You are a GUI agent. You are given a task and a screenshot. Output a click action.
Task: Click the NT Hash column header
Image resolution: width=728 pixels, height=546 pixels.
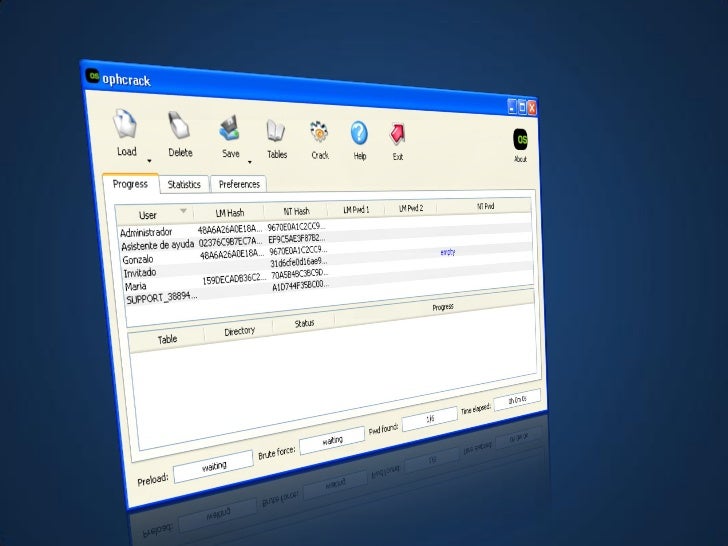click(296, 211)
